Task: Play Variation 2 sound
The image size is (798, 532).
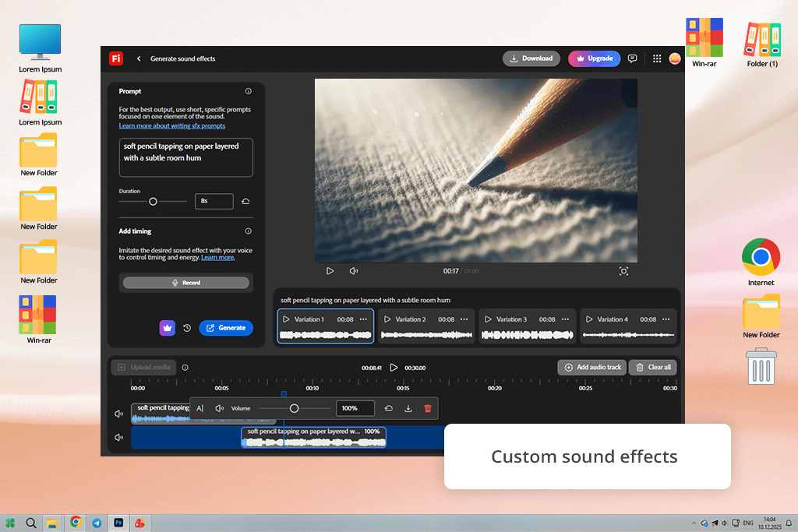Action: [387, 319]
